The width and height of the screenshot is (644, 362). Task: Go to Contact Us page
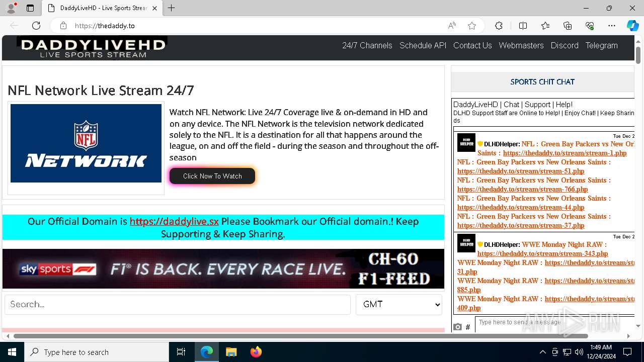(472, 45)
